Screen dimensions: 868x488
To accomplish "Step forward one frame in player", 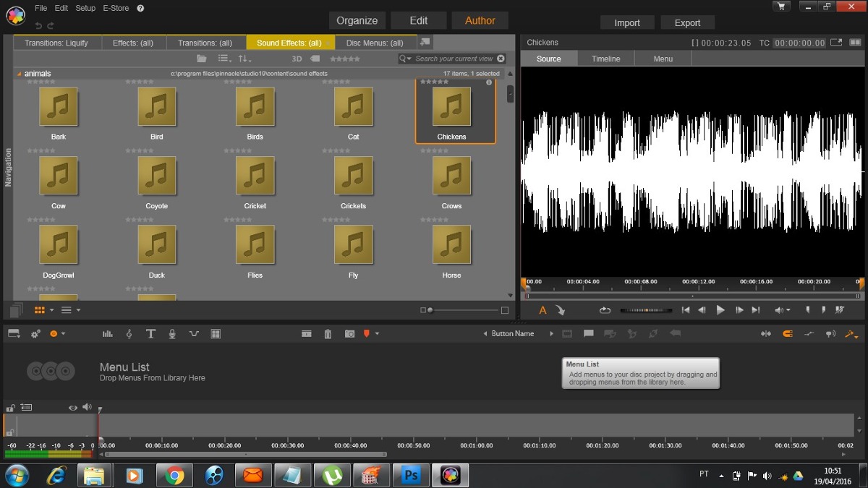I will [x=739, y=310].
